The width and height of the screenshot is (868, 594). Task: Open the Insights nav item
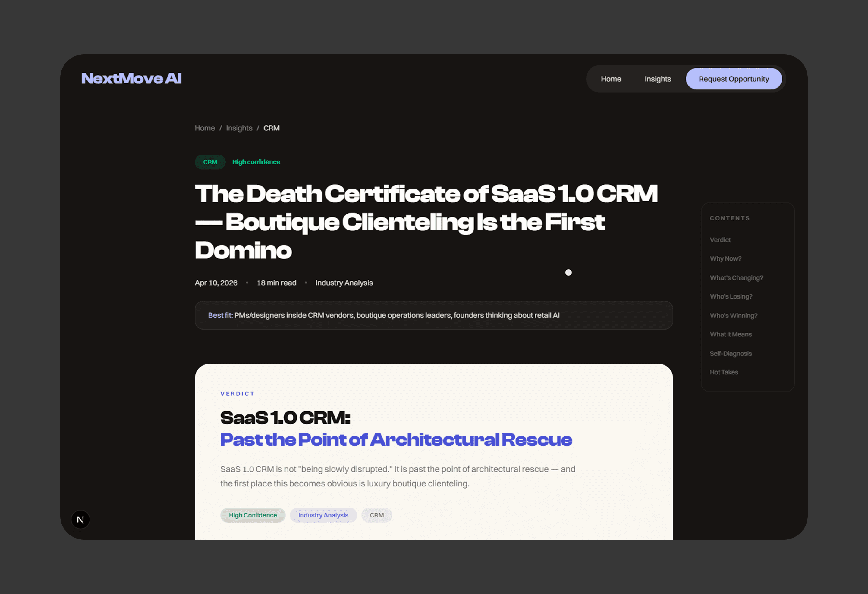coord(658,79)
